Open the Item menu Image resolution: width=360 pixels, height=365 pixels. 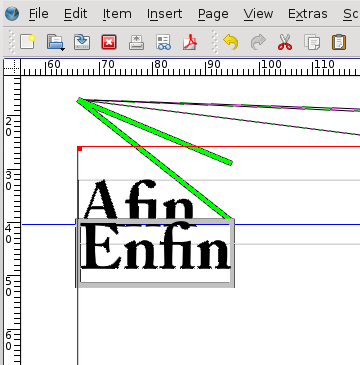tap(117, 14)
